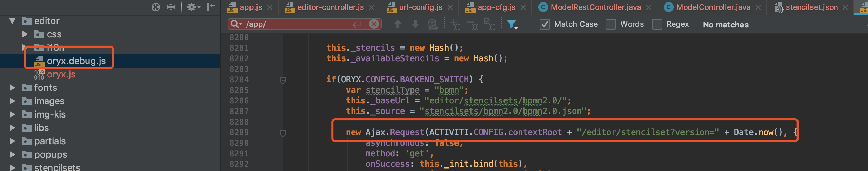Close the app-cfg.js tab
Viewport: 868px width, 171px height.
(523, 7)
